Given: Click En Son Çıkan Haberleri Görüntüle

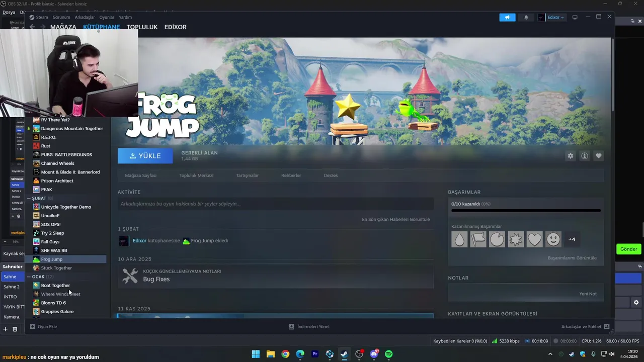Looking at the screenshot, I should pos(396,219).
